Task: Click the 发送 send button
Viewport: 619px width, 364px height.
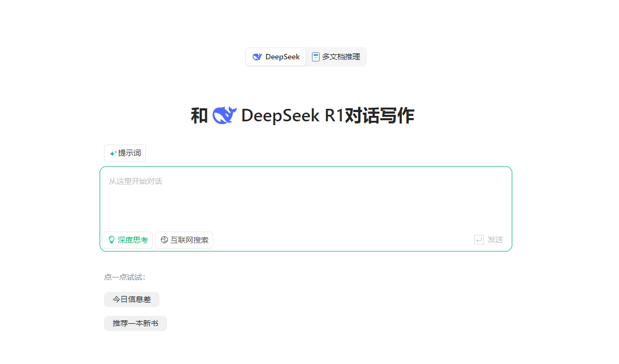Action: [x=489, y=239]
